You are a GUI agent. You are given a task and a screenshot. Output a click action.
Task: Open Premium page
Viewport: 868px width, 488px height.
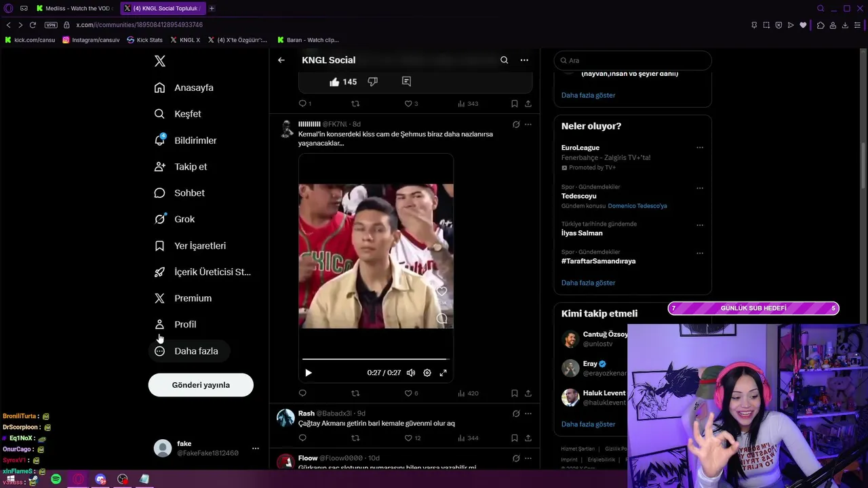182,298
